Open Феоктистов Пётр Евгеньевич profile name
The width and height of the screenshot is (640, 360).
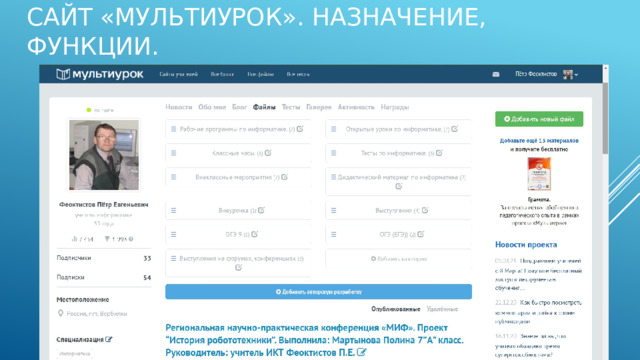(x=104, y=204)
